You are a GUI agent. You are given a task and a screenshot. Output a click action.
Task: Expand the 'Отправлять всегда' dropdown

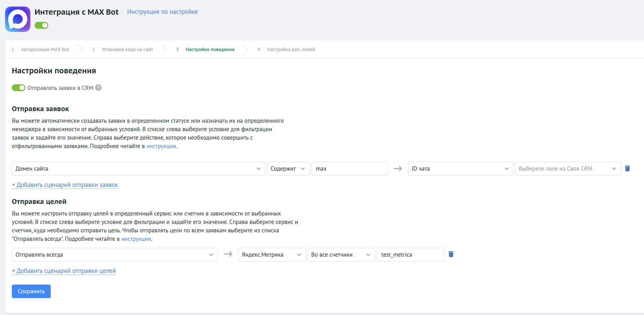[x=115, y=255]
